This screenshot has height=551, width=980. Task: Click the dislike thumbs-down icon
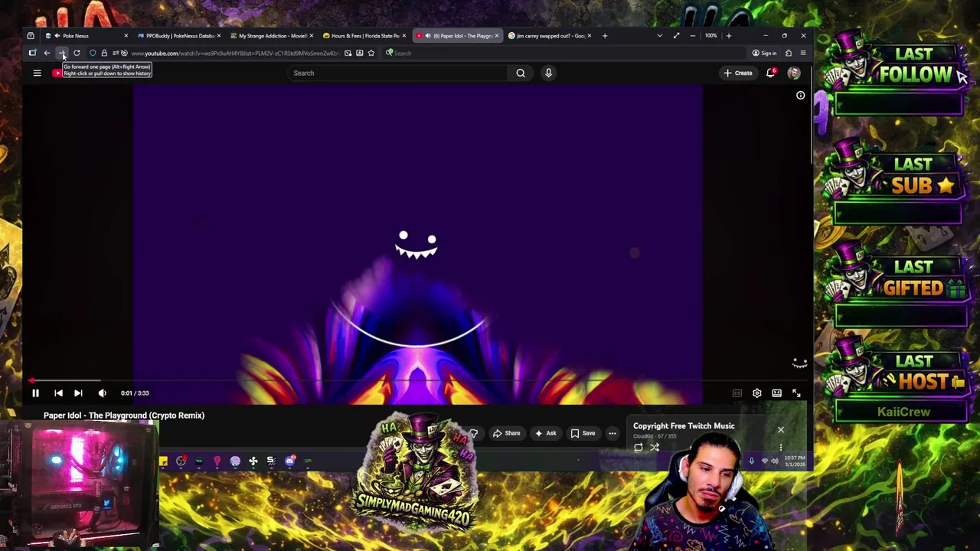(x=473, y=434)
